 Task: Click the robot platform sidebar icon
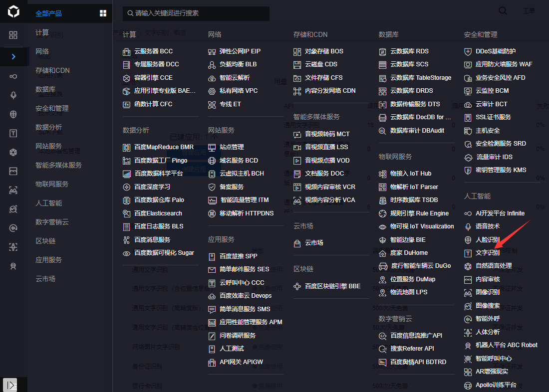click(x=13, y=266)
